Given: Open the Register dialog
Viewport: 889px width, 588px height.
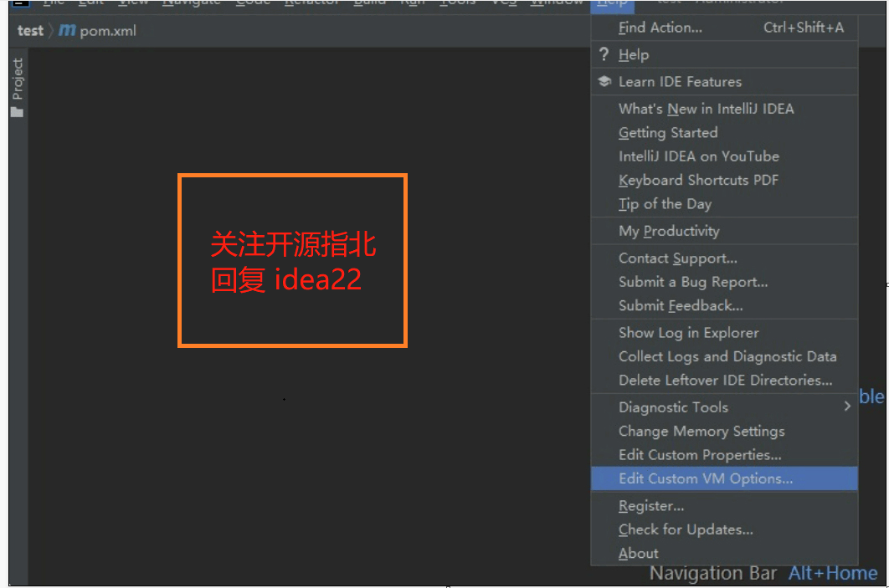Looking at the screenshot, I should click(724, 506).
